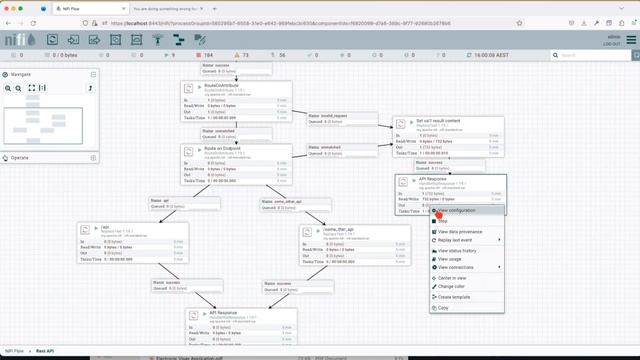The height and width of the screenshot is (360, 640).
Task: Click the running components count 9
Action: (x=169, y=55)
